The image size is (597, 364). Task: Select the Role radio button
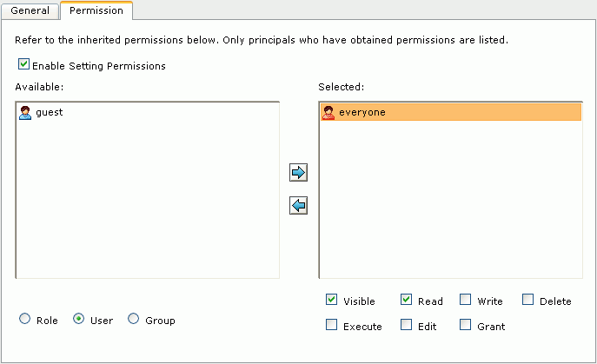pyautogui.click(x=24, y=319)
